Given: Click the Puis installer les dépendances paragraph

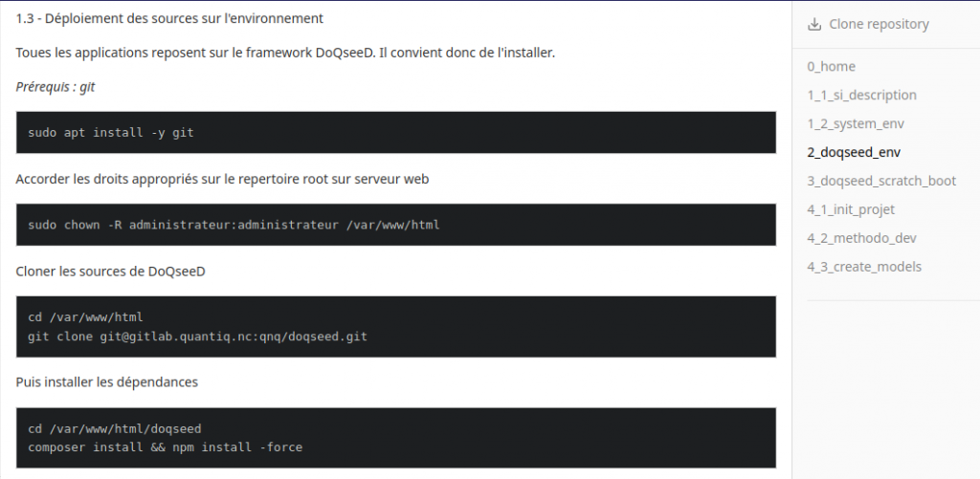Looking at the screenshot, I should pyautogui.click(x=107, y=381).
